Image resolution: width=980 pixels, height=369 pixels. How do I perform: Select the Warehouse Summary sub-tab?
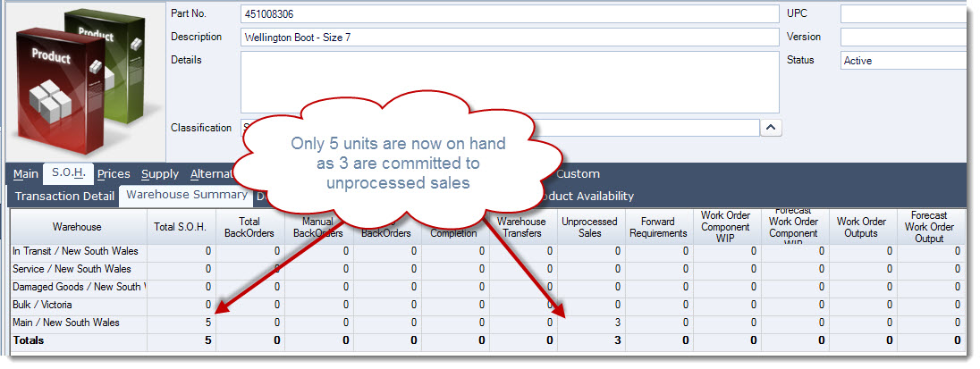pos(186,195)
